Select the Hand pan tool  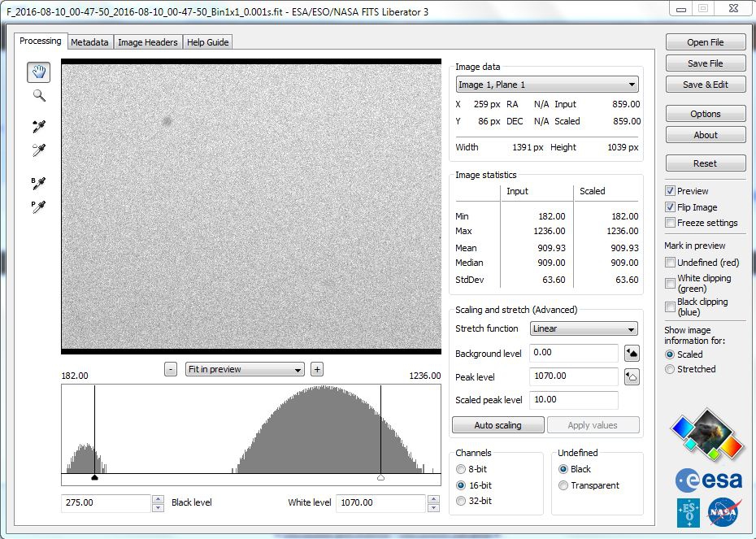38,72
